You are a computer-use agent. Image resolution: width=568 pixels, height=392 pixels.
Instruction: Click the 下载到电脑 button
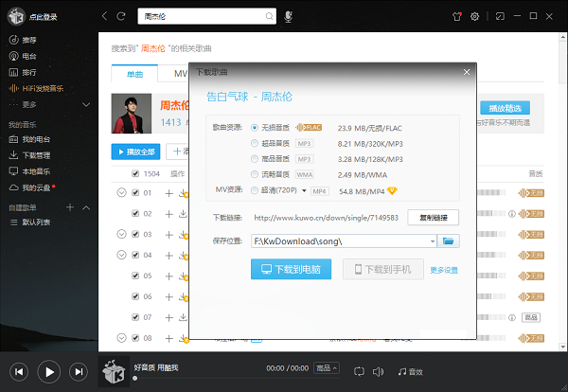291,270
